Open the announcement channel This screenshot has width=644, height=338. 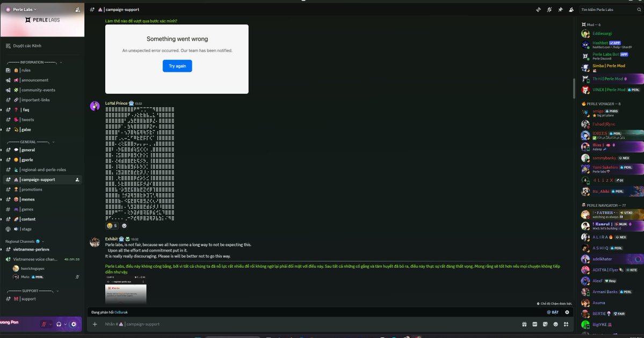coord(42,80)
